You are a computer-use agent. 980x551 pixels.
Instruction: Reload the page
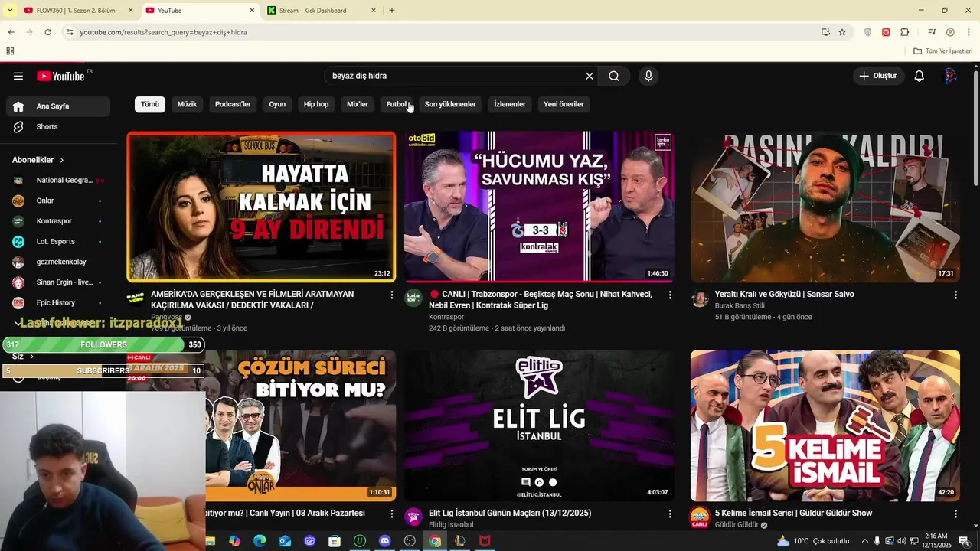(x=47, y=32)
